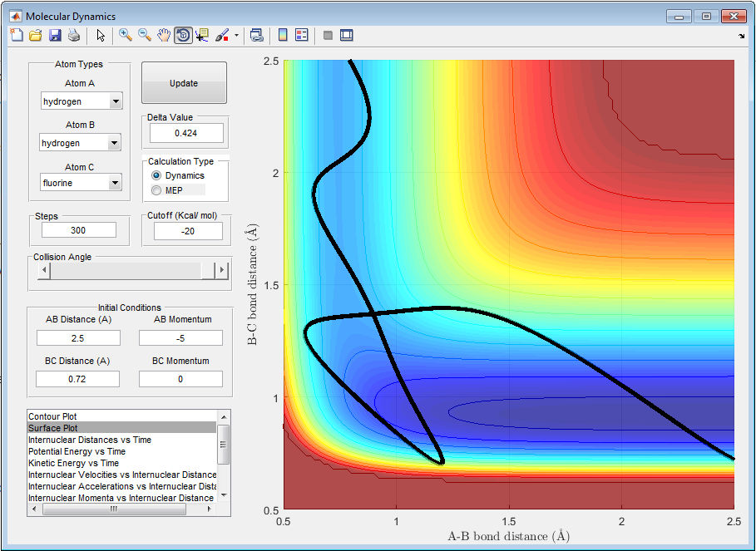Print the figure using the printer icon

click(x=74, y=35)
